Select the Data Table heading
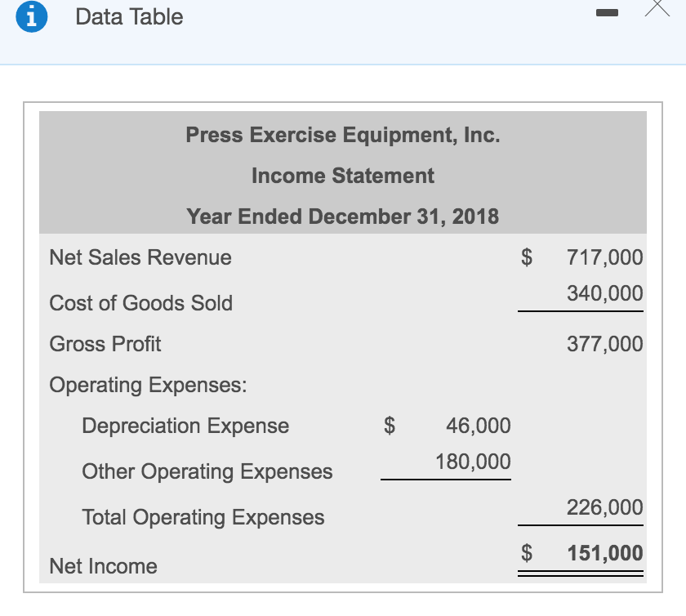686x616 pixels. click(x=127, y=17)
